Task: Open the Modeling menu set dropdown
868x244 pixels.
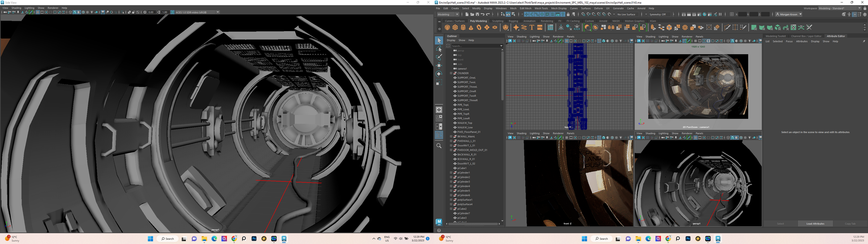Action: click(x=448, y=14)
